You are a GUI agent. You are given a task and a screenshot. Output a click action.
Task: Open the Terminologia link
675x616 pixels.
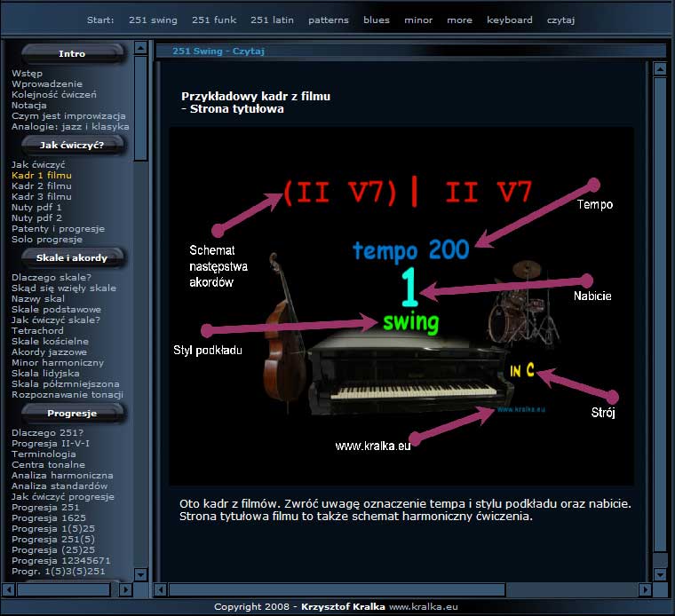click(x=44, y=454)
